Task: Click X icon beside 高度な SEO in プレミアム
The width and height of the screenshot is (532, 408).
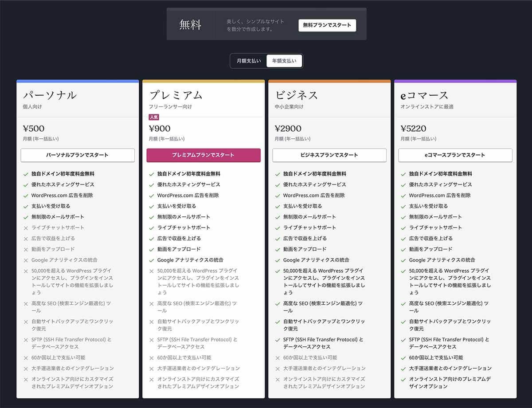Action: point(152,304)
